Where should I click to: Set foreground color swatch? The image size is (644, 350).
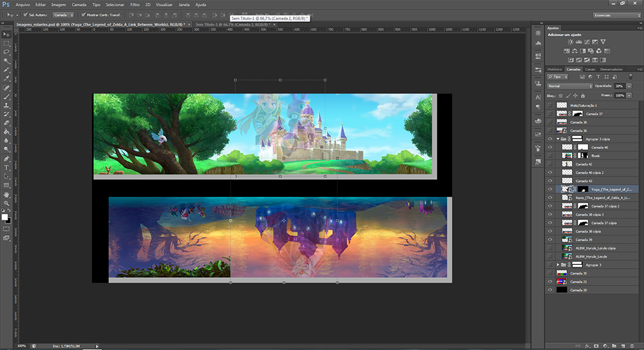[5, 217]
